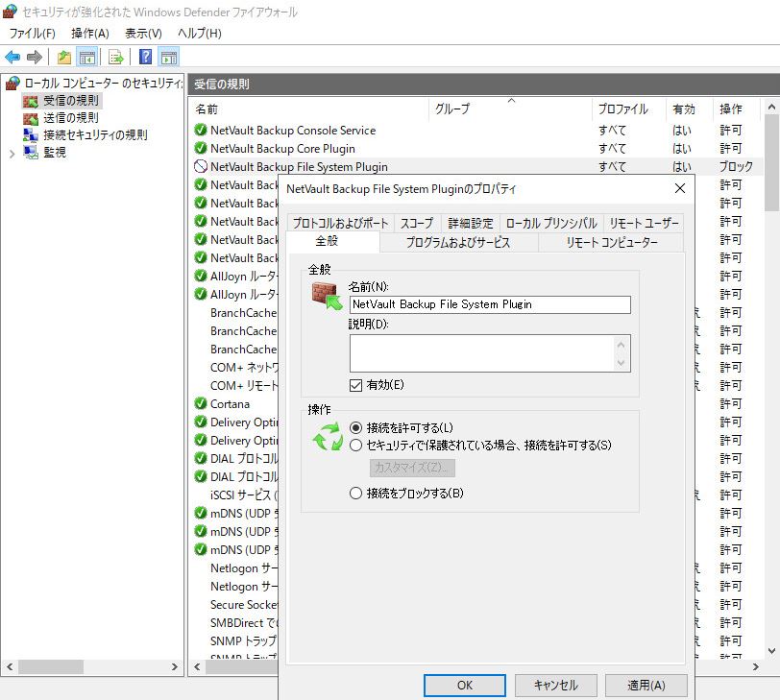780x700 pixels.
Task: Sort by the 名前 column header
Action: pyautogui.click(x=308, y=109)
